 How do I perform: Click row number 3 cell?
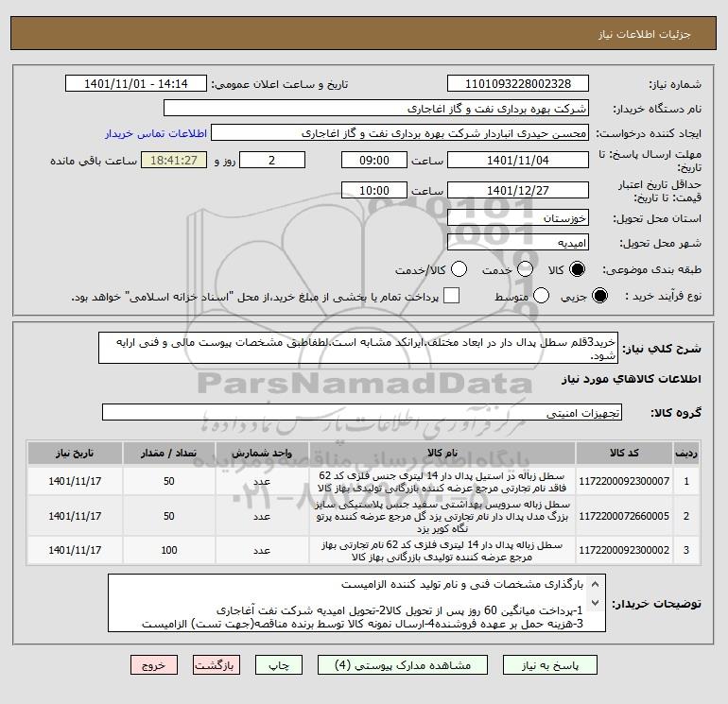(686, 550)
